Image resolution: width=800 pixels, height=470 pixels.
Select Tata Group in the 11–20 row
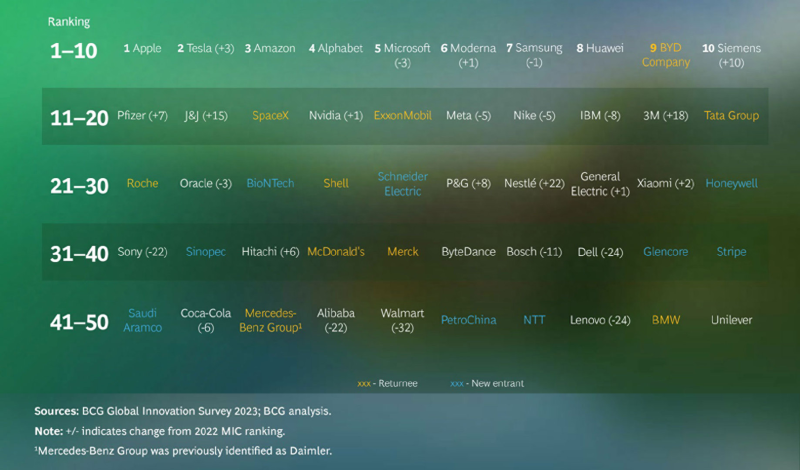[731, 116]
